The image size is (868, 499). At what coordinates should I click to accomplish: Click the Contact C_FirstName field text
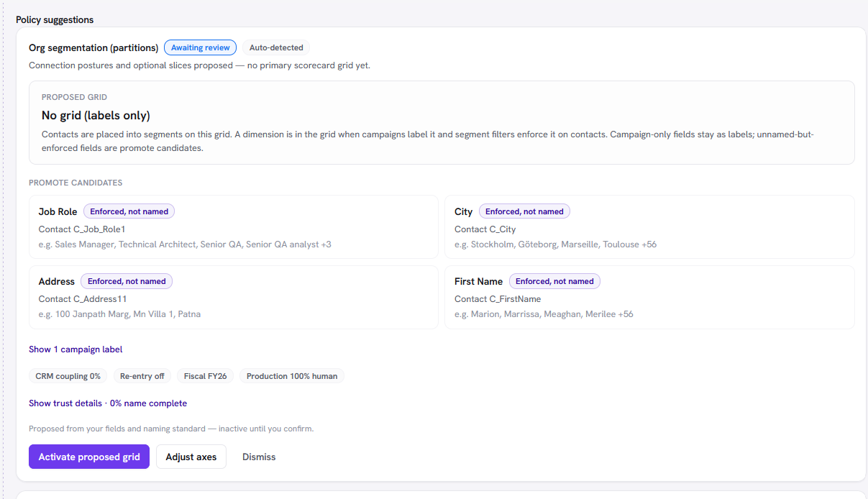click(x=498, y=299)
